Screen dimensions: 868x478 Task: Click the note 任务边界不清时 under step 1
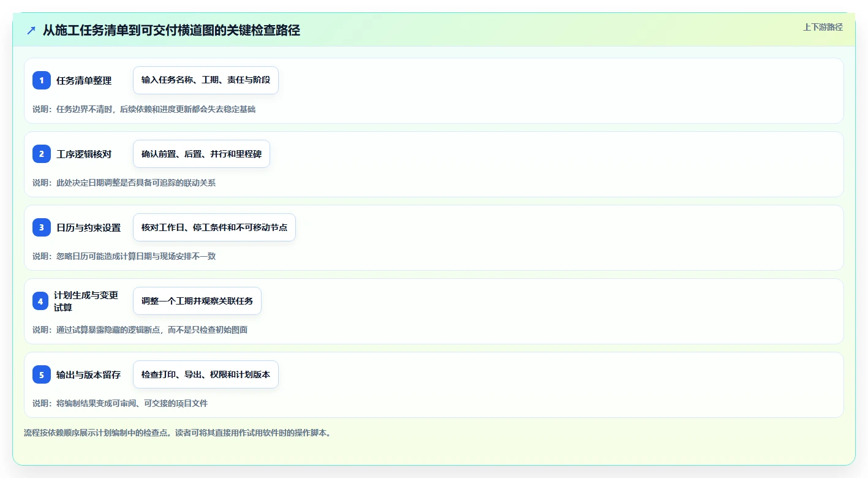coord(144,109)
